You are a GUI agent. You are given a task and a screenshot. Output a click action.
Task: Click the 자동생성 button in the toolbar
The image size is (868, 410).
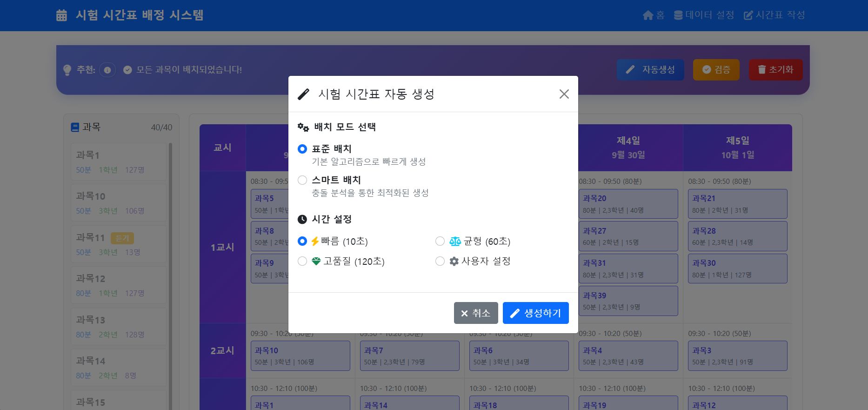tap(650, 70)
